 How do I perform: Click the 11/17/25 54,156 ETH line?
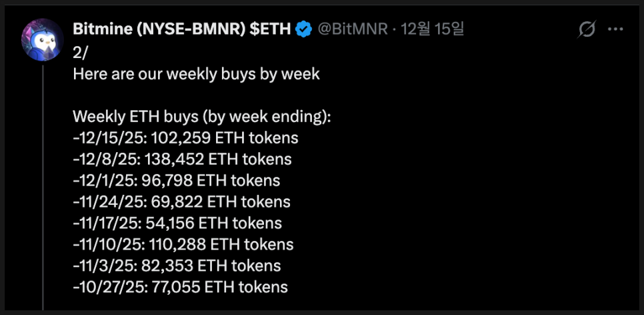(x=177, y=223)
